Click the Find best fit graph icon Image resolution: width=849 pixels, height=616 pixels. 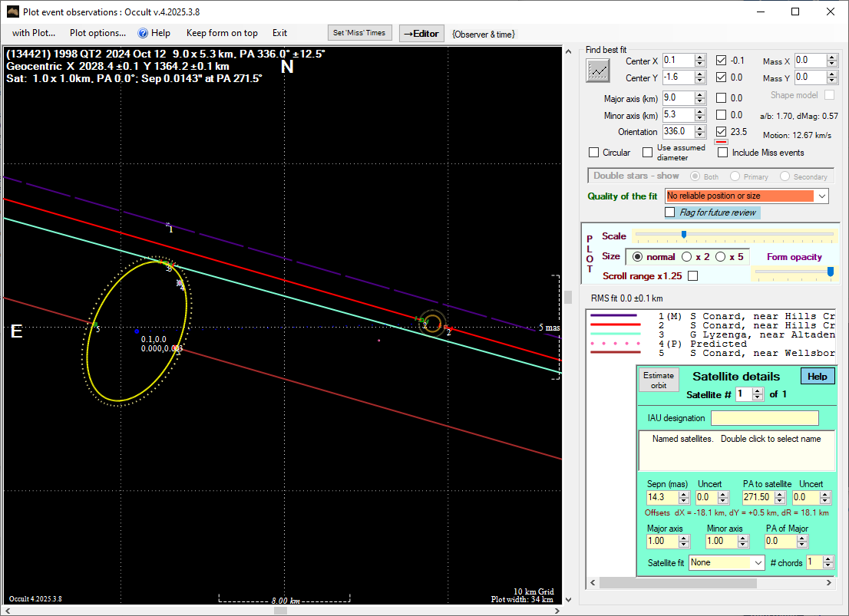(x=598, y=71)
